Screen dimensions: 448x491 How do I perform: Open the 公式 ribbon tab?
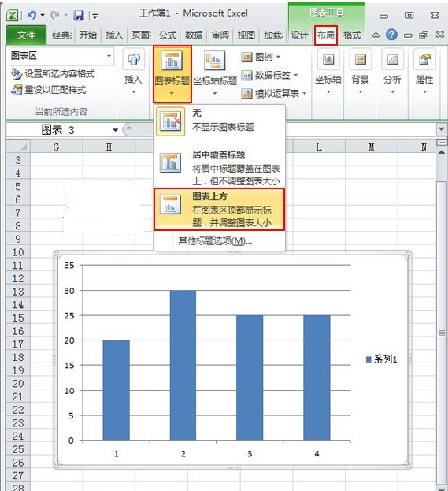pyautogui.click(x=168, y=35)
